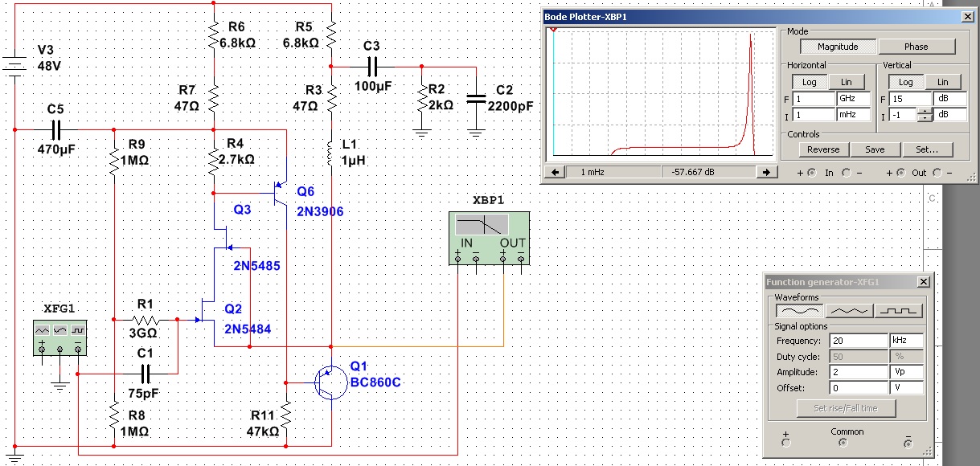Screen dimensions: 980x466
Task: Set Horizontal axis to Log
Action: (x=809, y=82)
